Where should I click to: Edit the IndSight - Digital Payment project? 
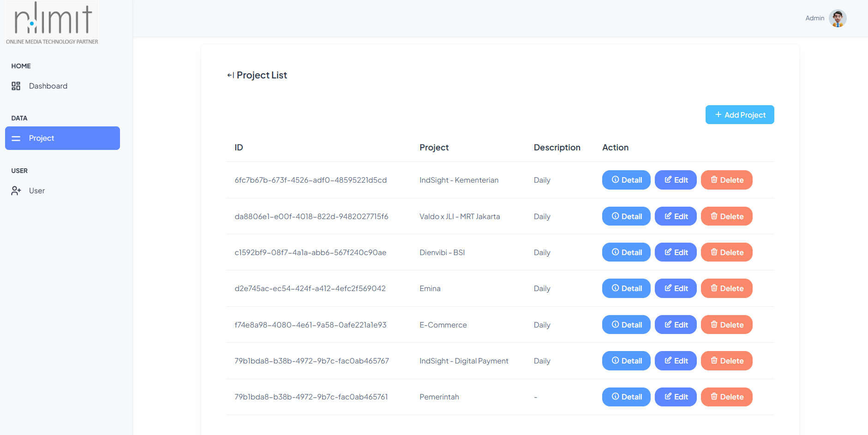(676, 361)
